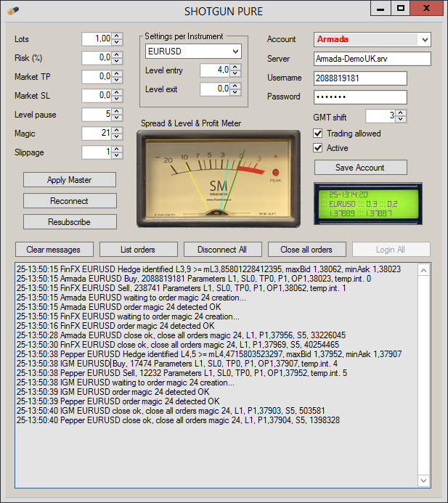This screenshot has height=503, width=448.
Task: Increase Level exit with up spinner
Action: click(x=235, y=86)
